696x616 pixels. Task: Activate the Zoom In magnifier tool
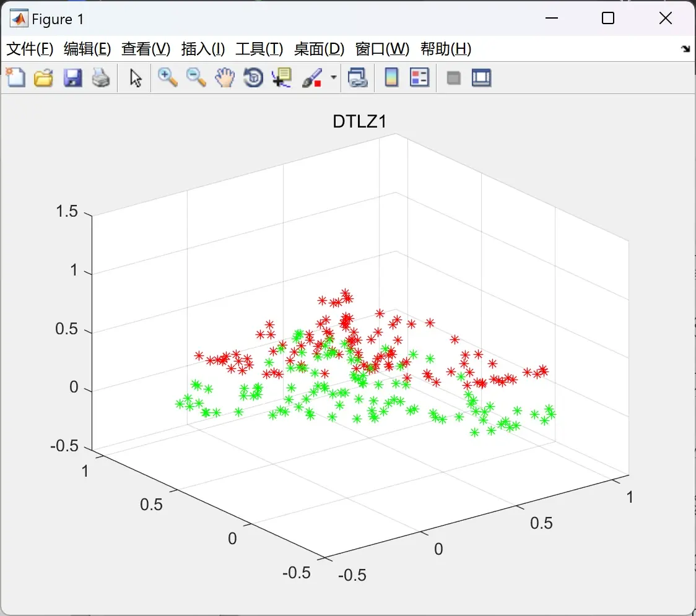click(168, 77)
